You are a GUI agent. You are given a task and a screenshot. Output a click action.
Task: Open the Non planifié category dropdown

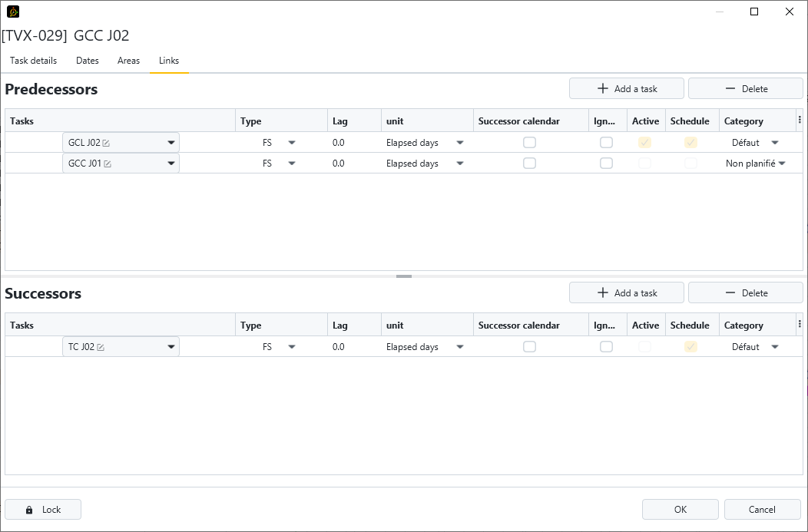(x=782, y=164)
